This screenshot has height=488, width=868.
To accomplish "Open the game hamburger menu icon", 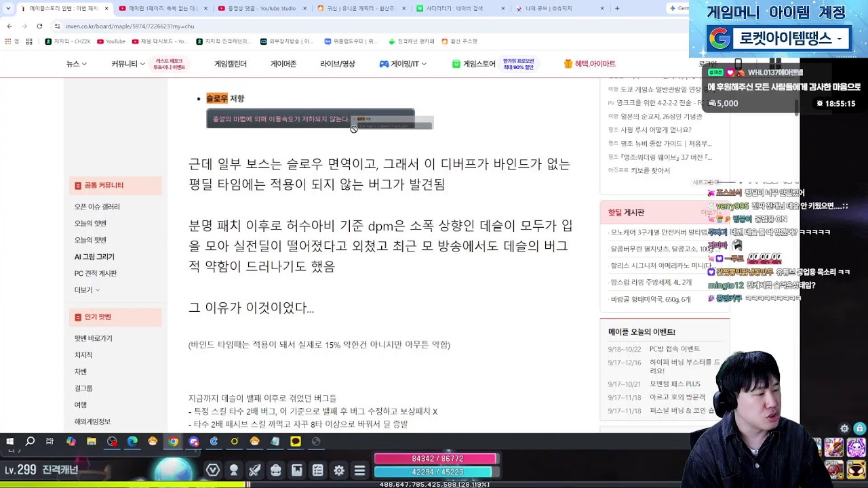I will pos(360,470).
